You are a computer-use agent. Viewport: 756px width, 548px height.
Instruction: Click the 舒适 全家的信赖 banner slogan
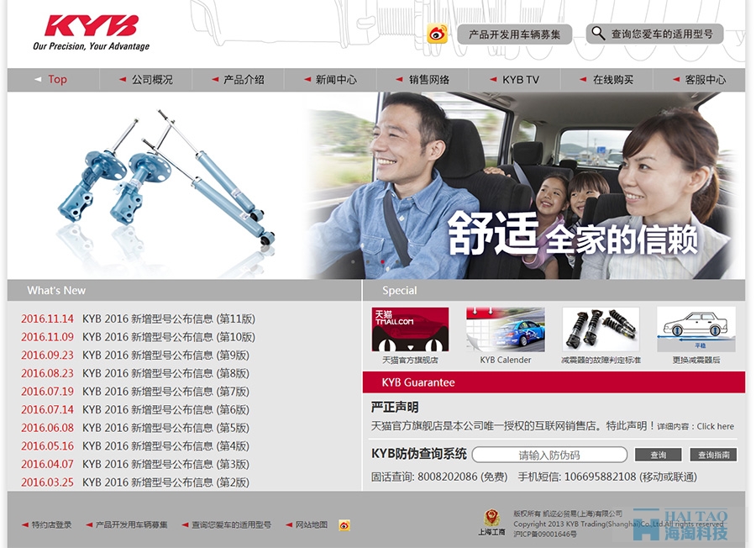[573, 235]
